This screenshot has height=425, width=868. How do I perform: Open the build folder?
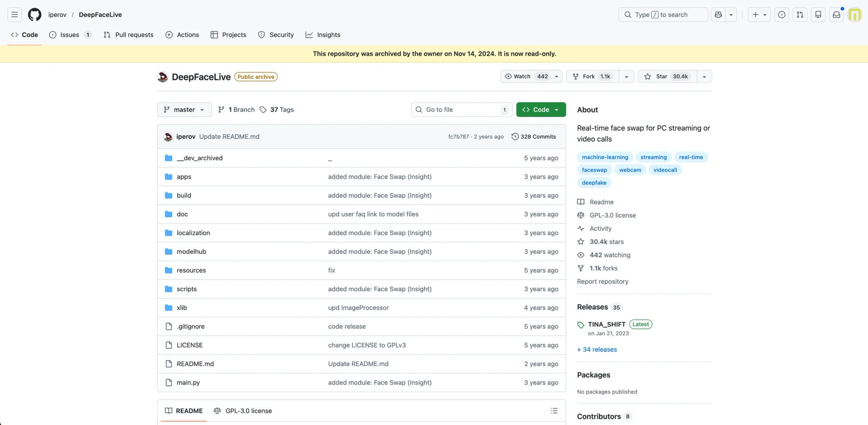[x=184, y=195]
